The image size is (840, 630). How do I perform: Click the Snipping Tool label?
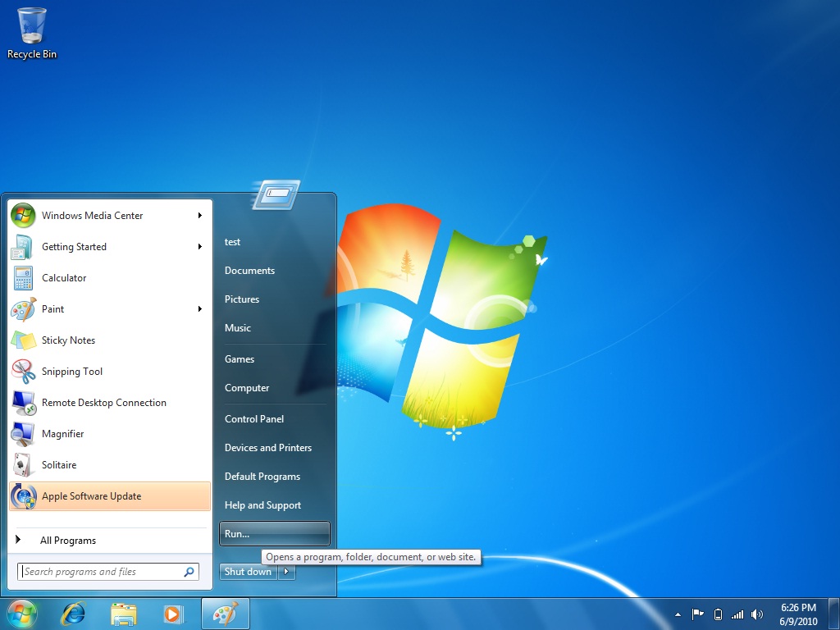[72, 372]
